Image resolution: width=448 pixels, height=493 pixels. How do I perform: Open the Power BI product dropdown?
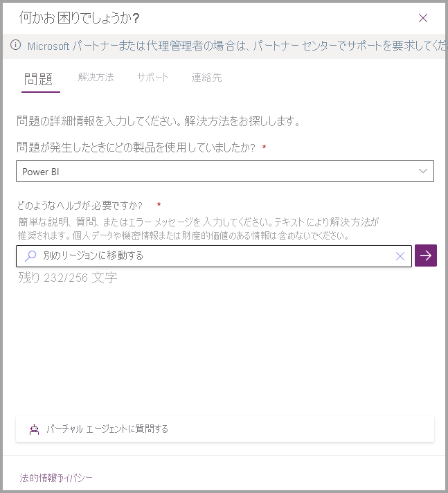coord(225,171)
